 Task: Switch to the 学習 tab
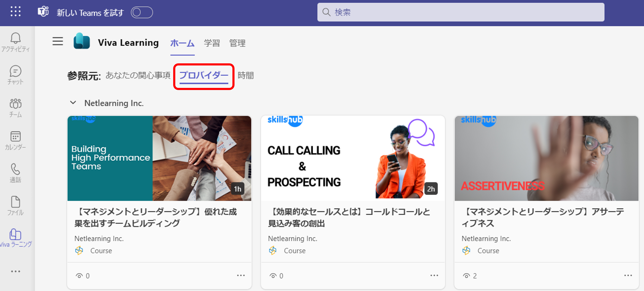point(212,43)
